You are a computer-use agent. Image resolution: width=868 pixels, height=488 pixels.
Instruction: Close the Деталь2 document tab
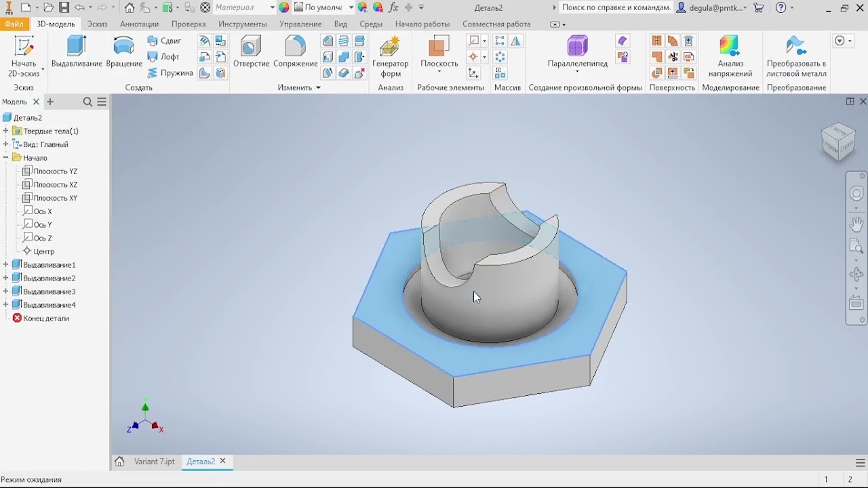(x=222, y=462)
